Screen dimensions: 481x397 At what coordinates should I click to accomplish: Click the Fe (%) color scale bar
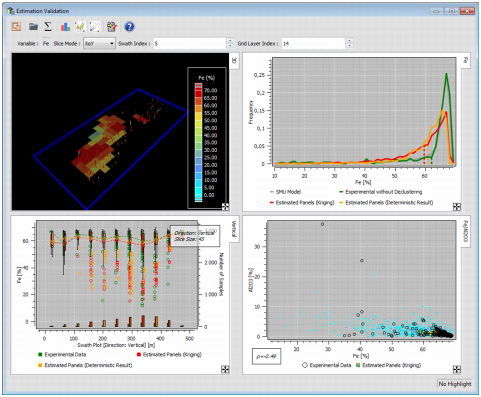(198, 143)
